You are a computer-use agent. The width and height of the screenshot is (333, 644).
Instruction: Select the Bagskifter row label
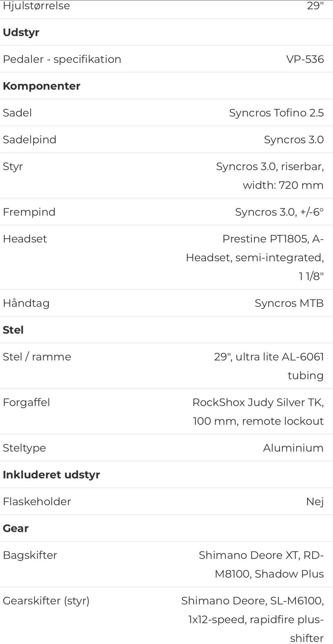tap(30, 555)
